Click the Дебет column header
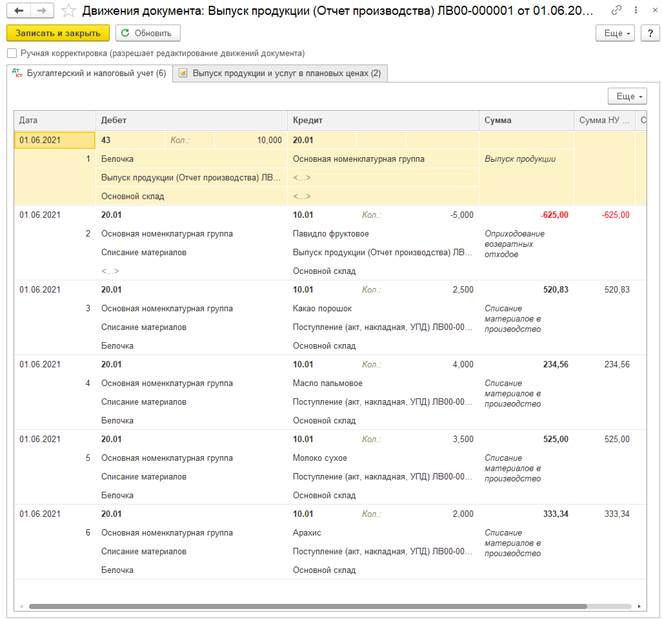 [x=191, y=121]
